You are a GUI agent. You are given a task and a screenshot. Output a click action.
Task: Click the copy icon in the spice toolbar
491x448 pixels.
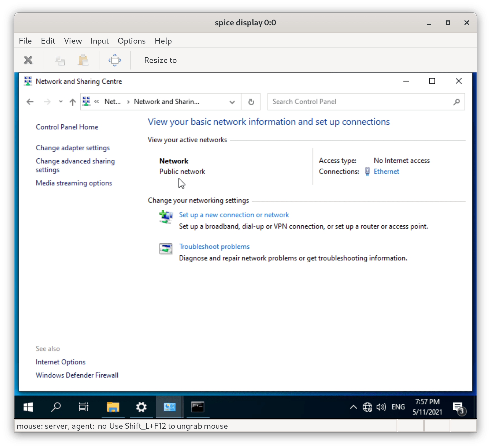point(60,60)
